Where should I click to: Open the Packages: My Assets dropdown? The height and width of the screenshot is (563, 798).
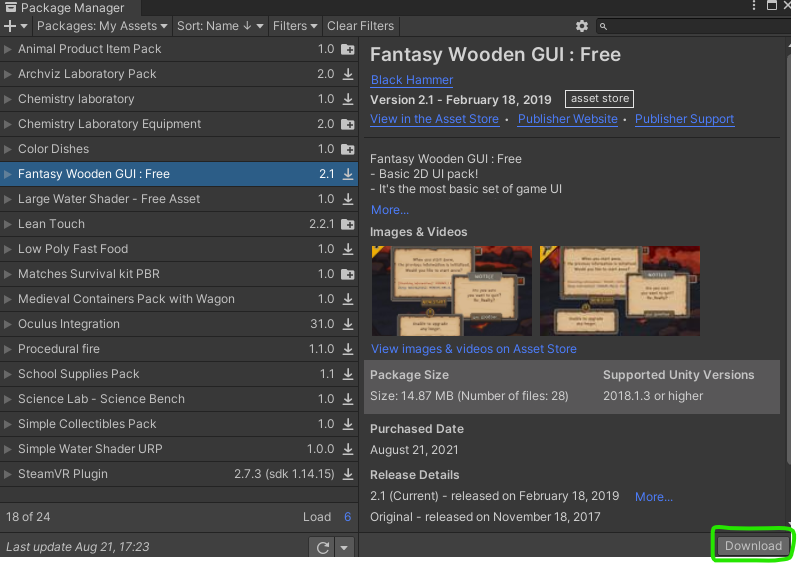(102, 26)
